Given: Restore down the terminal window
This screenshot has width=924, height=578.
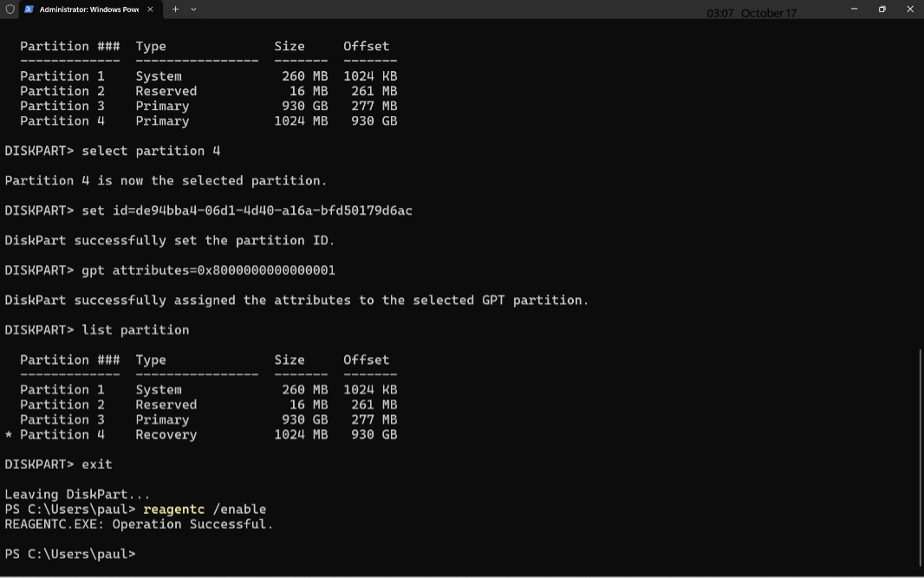Looking at the screenshot, I should click(x=882, y=10).
